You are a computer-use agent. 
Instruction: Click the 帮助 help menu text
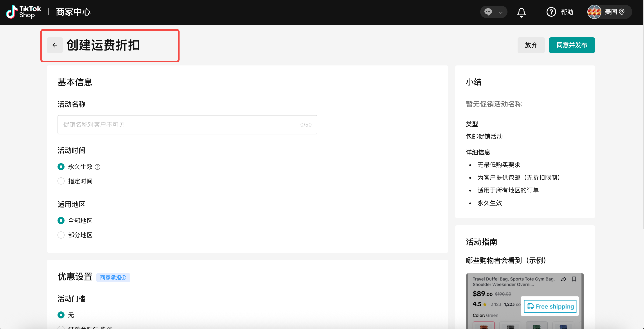567,12
